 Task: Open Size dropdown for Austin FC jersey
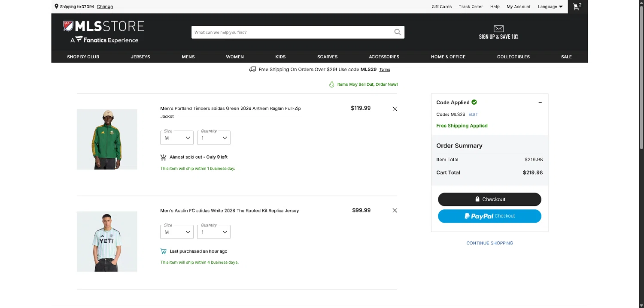pos(177,232)
